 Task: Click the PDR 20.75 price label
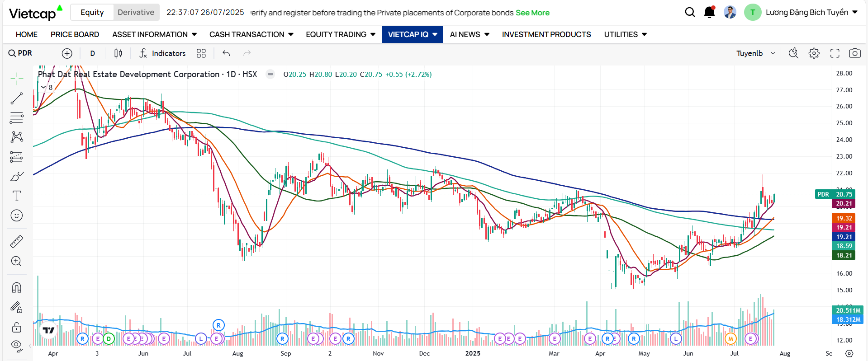pyautogui.click(x=835, y=194)
